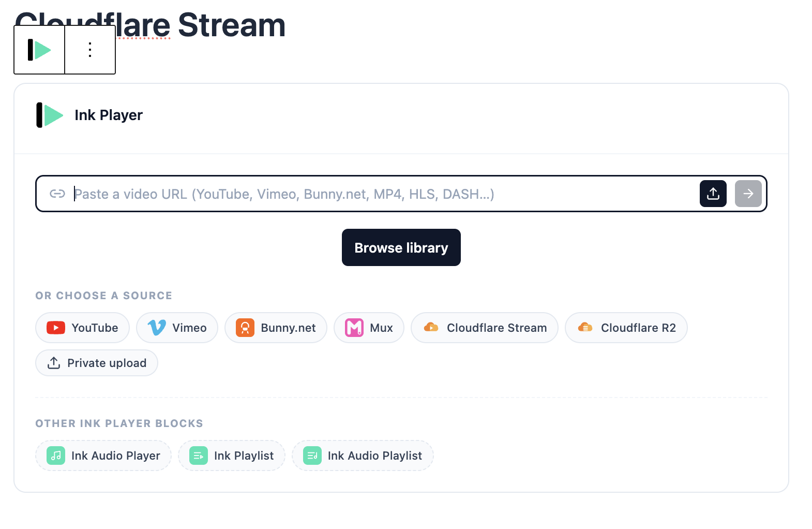Pick Cloudflare R2 source
This screenshot has width=812, height=529.
626,328
